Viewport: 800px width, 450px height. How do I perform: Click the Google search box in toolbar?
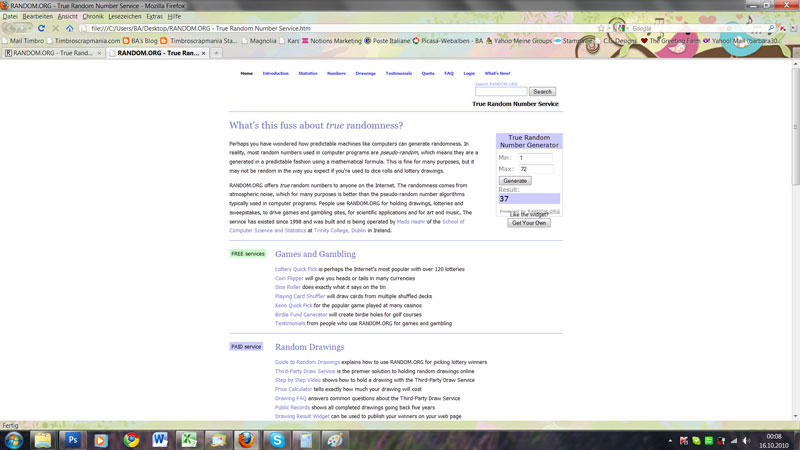(x=697, y=28)
